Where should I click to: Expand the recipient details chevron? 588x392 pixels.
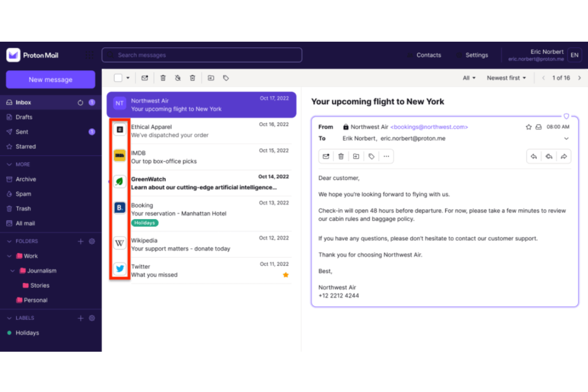(x=567, y=138)
